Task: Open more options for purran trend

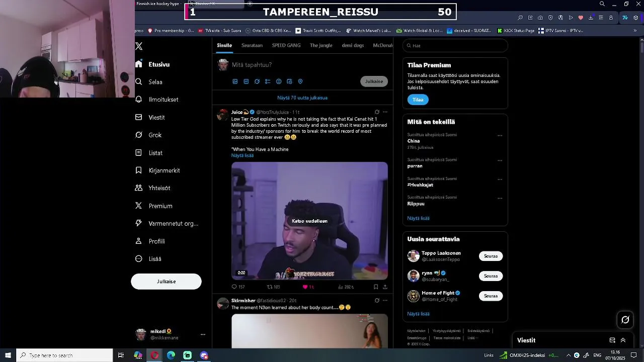Action: coord(500,160)
